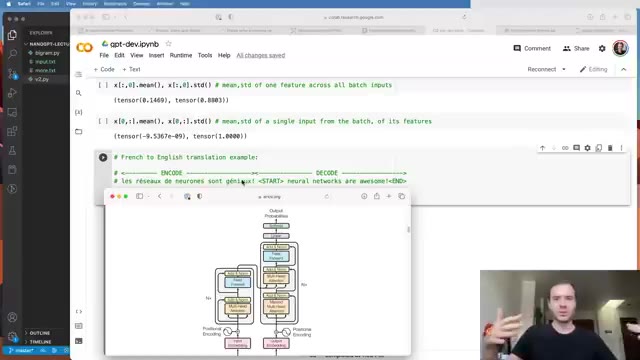This screenshot has width=640, height=360.
Task: Open Colab table of contents sidebar icon
Action: [x=78, y=74]
